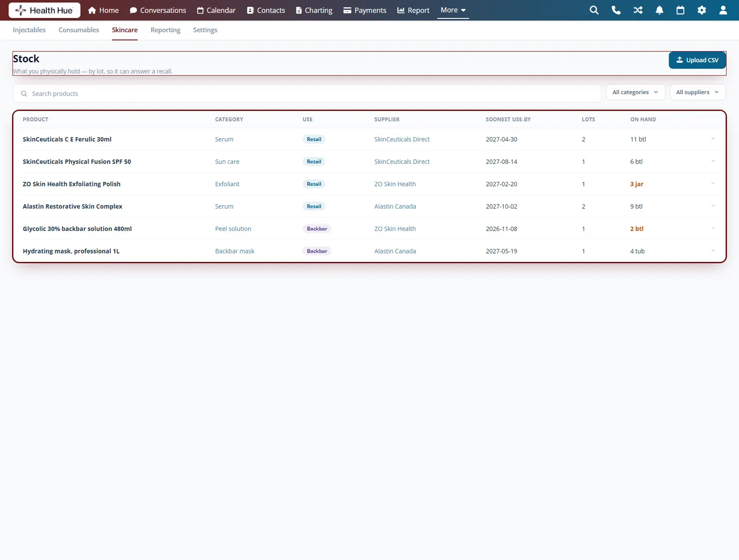Click Retail badge on C E Ferulic row

pos(314,139)
